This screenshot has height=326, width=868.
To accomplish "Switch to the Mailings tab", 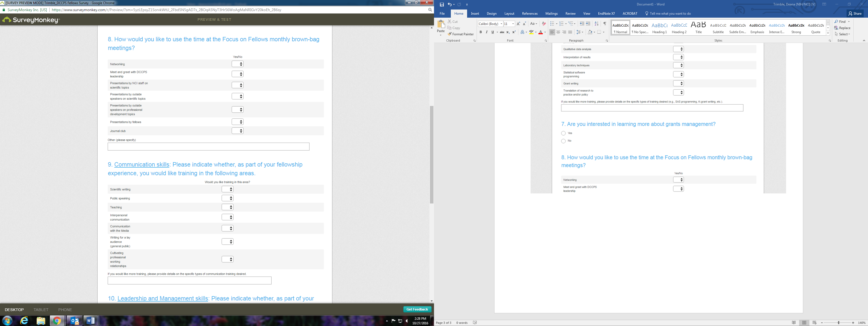I will tap(551, 14).
